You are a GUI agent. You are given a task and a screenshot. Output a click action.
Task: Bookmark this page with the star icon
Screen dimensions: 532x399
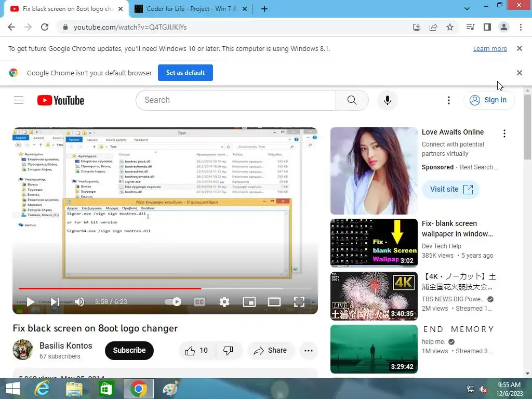[x=449, y=27]
